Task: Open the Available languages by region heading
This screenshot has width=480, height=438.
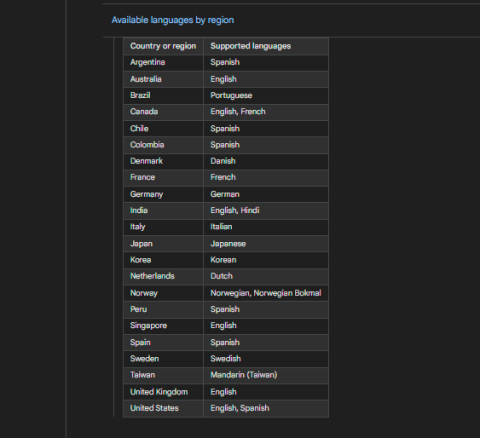Action: [172, 20]
